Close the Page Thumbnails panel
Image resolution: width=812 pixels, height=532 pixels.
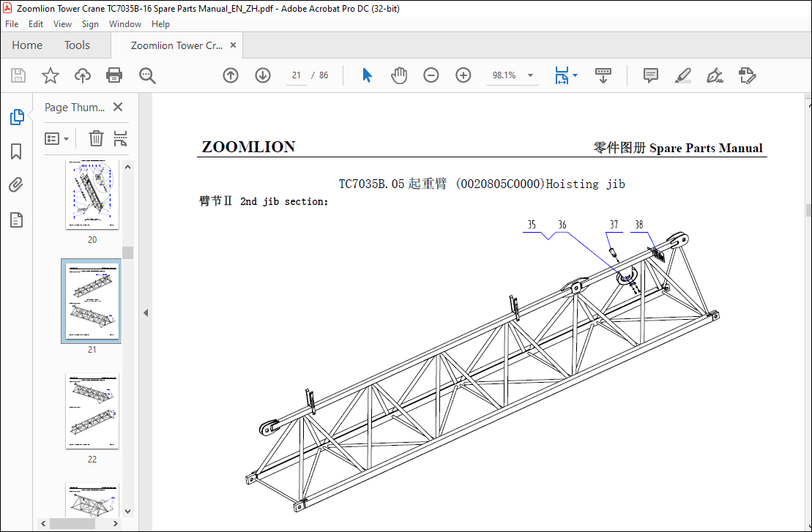[x=118, y=107]
